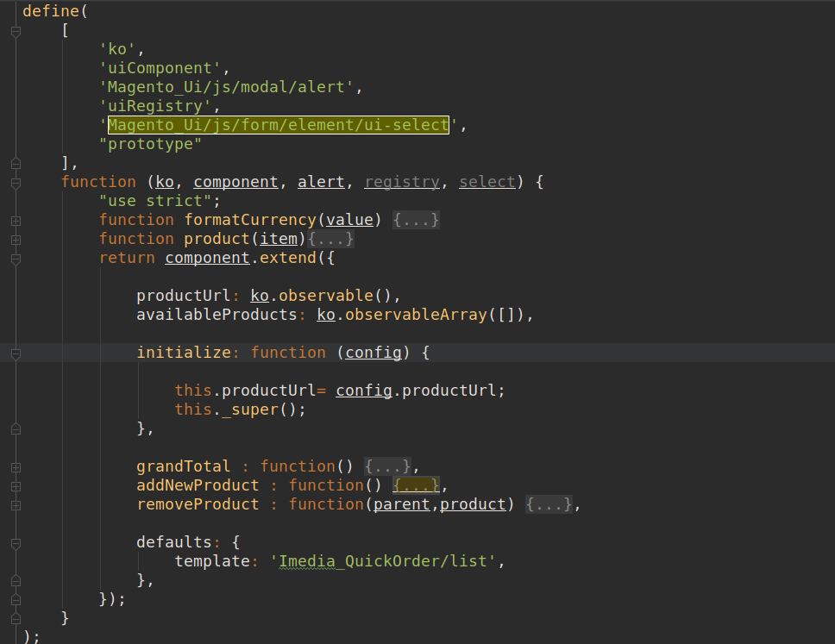Expand the {...} placeholder after removeProduct function

pyautogui.click(x=549, y=504)
